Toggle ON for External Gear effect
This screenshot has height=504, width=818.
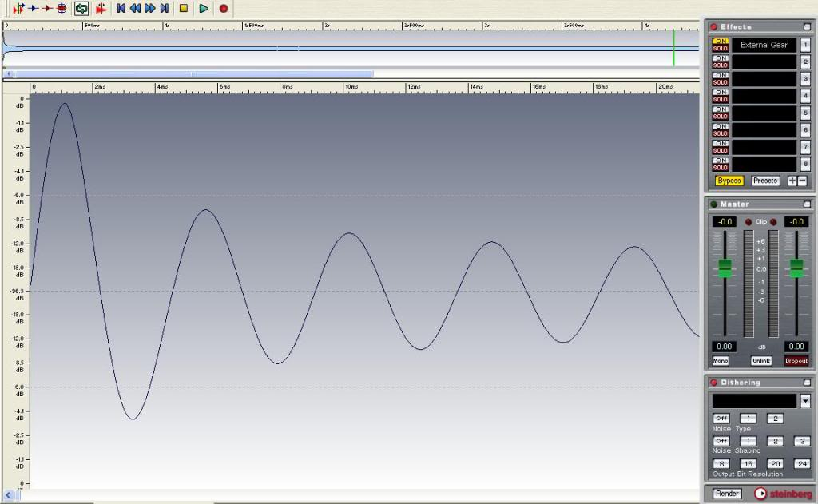[x=721, y=41]
